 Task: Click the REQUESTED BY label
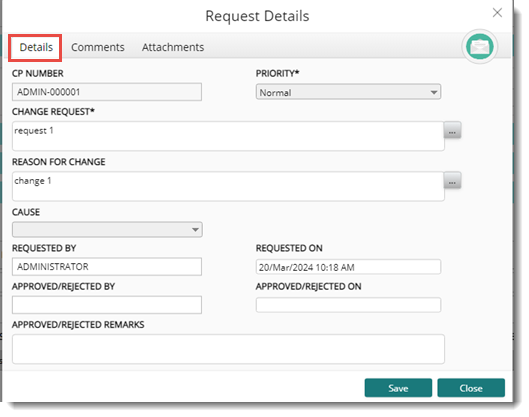pos(44,248)
